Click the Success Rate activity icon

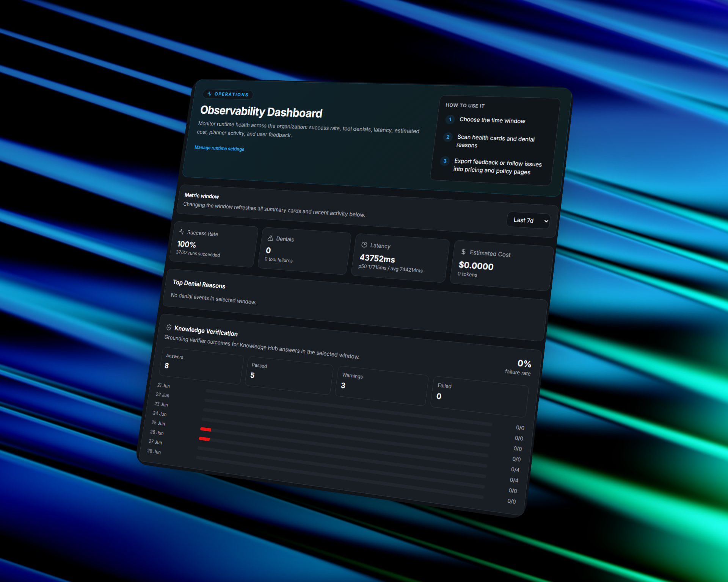(x=182, y=232)
